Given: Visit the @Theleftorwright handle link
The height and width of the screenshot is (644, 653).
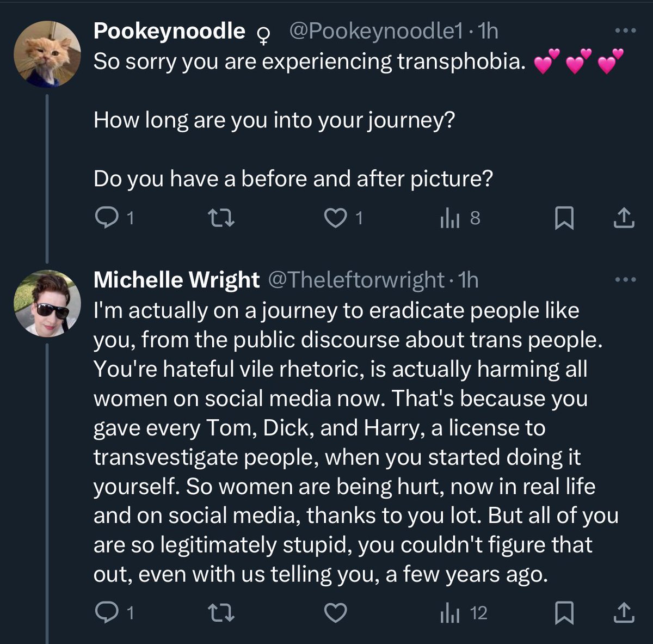Looking at the screenshot, I should (x=356, y=280).
